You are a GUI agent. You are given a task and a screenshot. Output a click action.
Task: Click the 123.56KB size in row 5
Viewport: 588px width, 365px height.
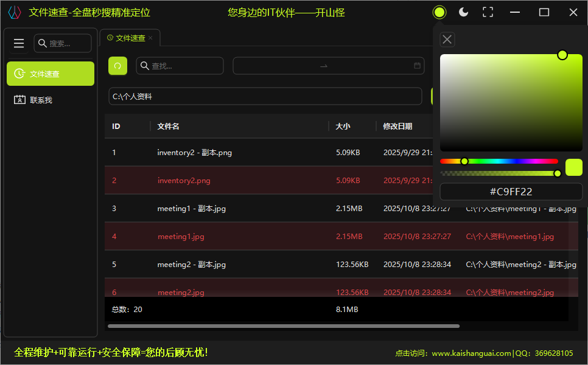352,264
